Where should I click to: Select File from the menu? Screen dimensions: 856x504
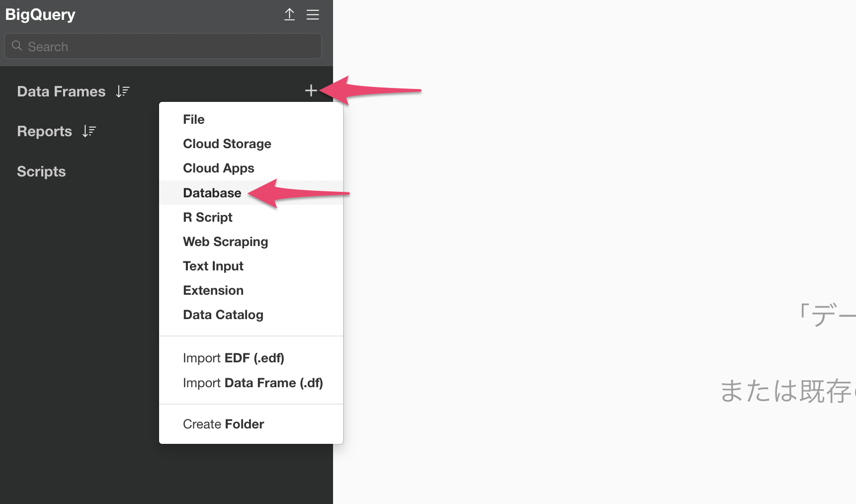[x=194, y=119]
